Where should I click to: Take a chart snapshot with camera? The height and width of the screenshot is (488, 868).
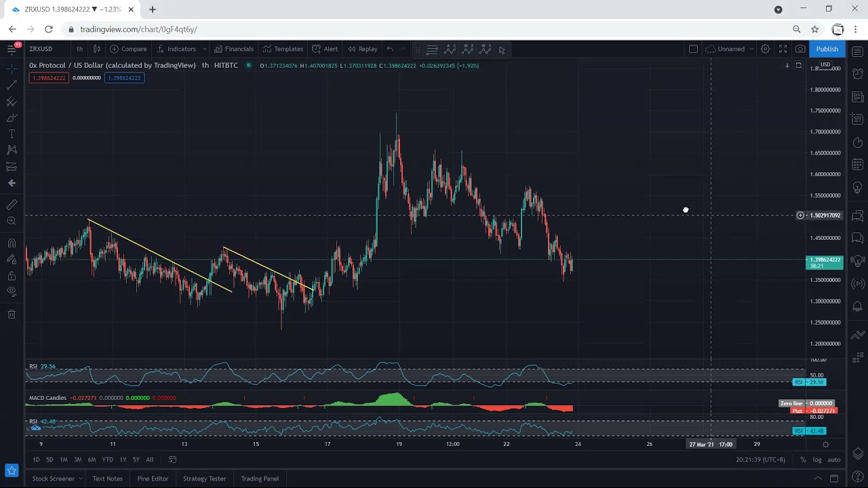(800, 49)
